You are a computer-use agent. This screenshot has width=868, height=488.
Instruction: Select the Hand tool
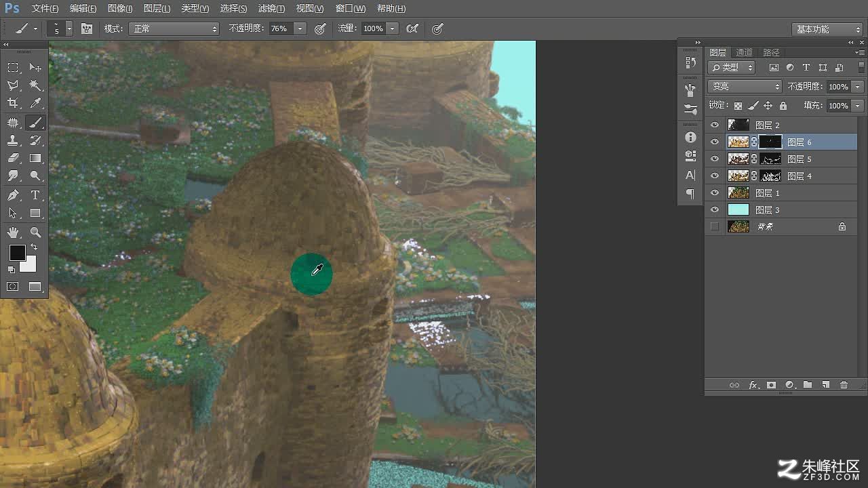point(13,232)
